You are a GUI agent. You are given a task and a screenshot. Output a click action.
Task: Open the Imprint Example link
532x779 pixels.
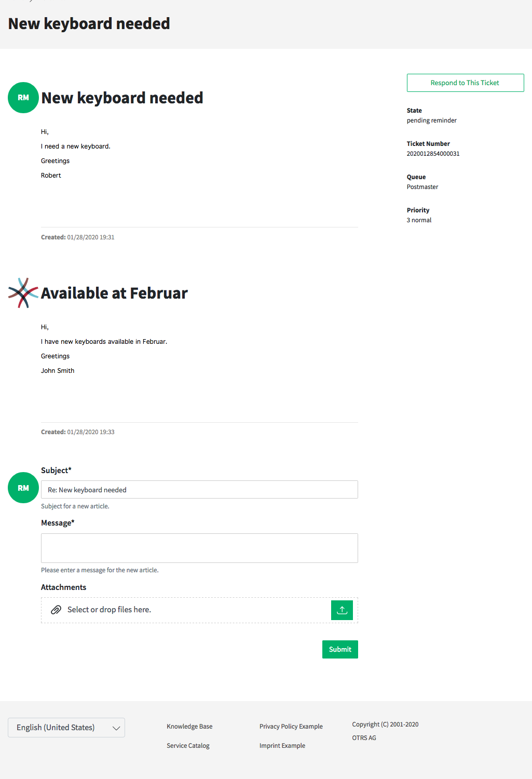[x=282, y=746]
